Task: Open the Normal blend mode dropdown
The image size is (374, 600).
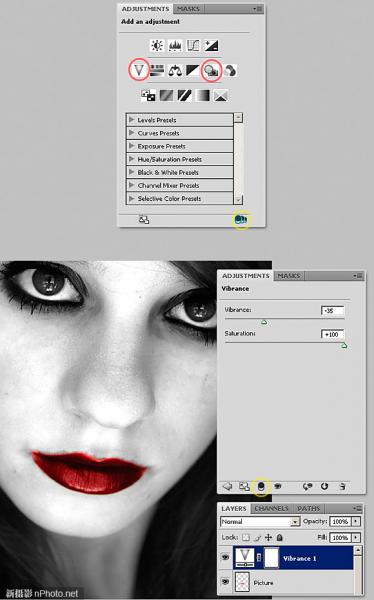Action: point(260,522)
